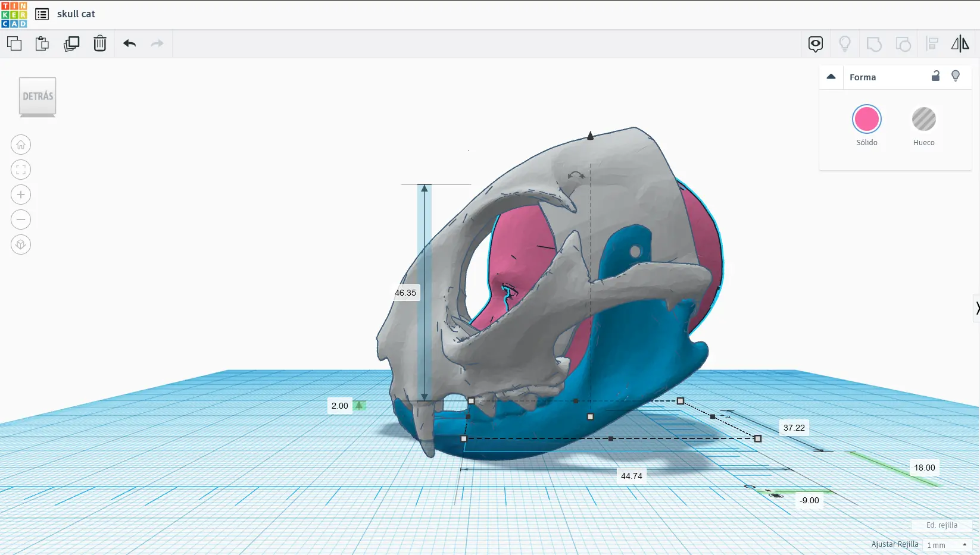Collapse the Forma panel
The height and width of the screenshot is (555, 980).
coord(831,77)
